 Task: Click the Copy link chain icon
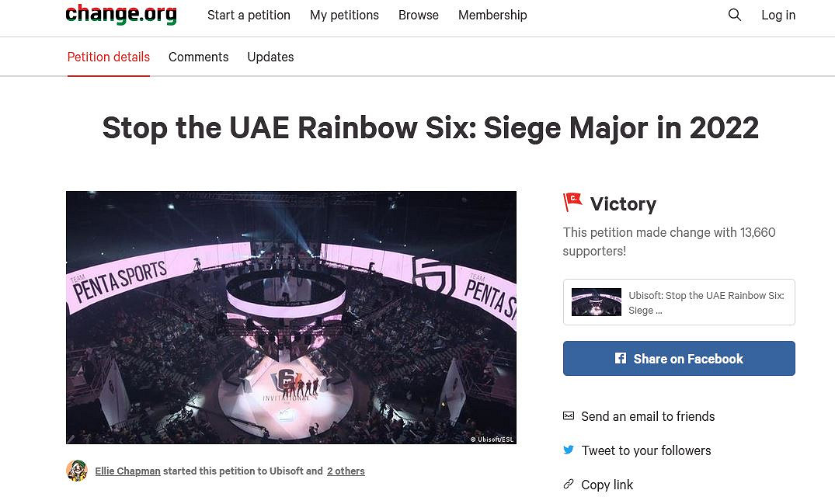569,484
